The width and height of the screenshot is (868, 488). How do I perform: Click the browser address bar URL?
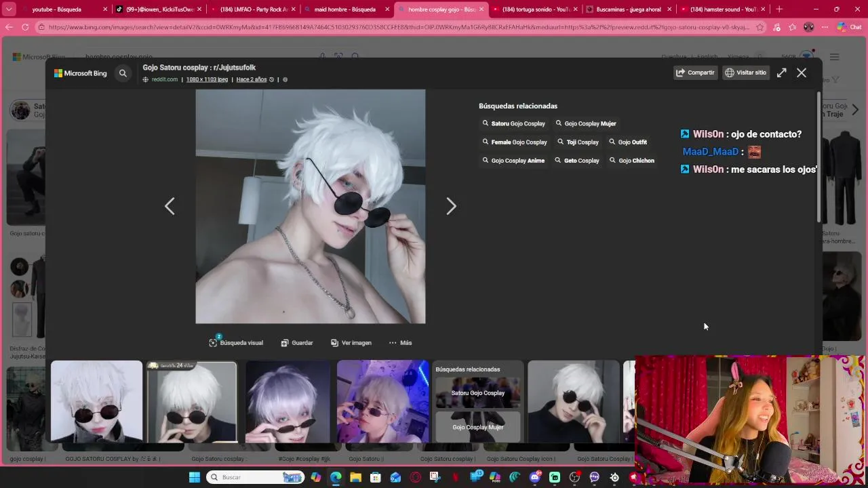(399, 27)
